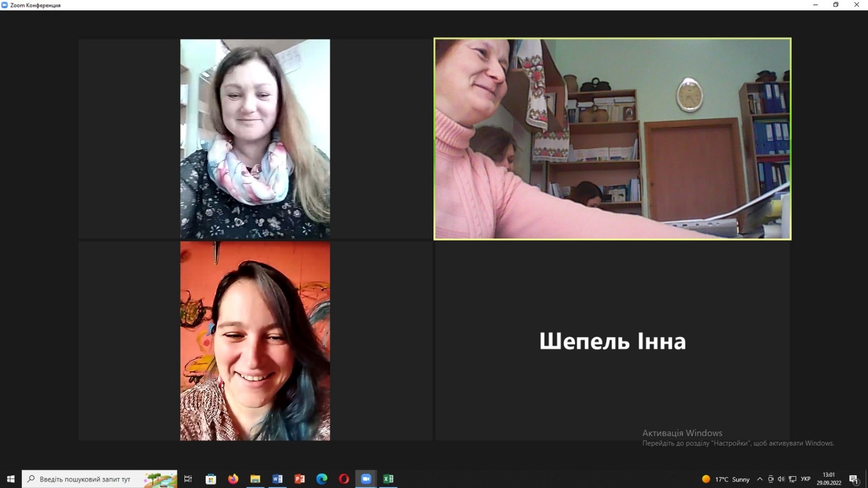Open Microsoft Edge from the taskbar
The width and height of the screenshot is (868, 488).
[322, 479]
